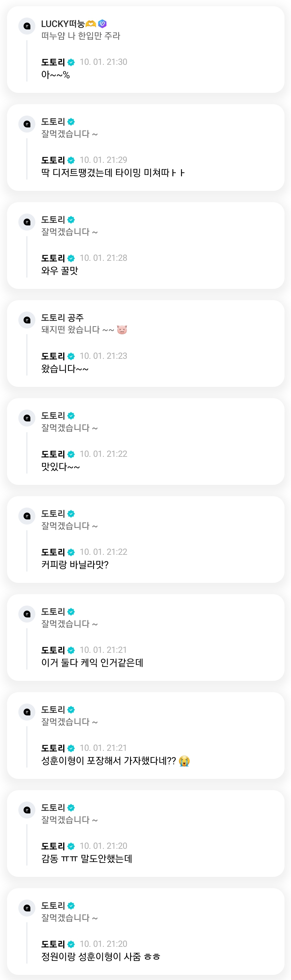The image size is (291, 980).
Task: Click the verified badge beside the 21:28 timestamp
Action: [71, 258]
